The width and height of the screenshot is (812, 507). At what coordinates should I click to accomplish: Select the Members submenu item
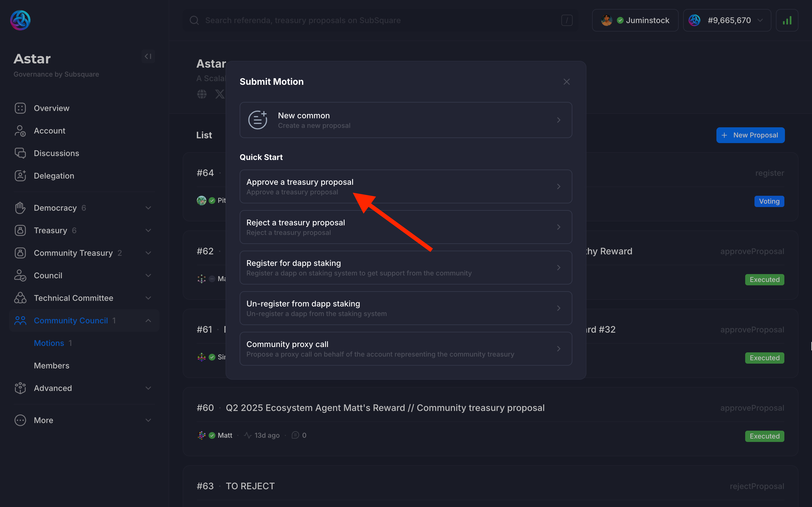coord(52,366)
